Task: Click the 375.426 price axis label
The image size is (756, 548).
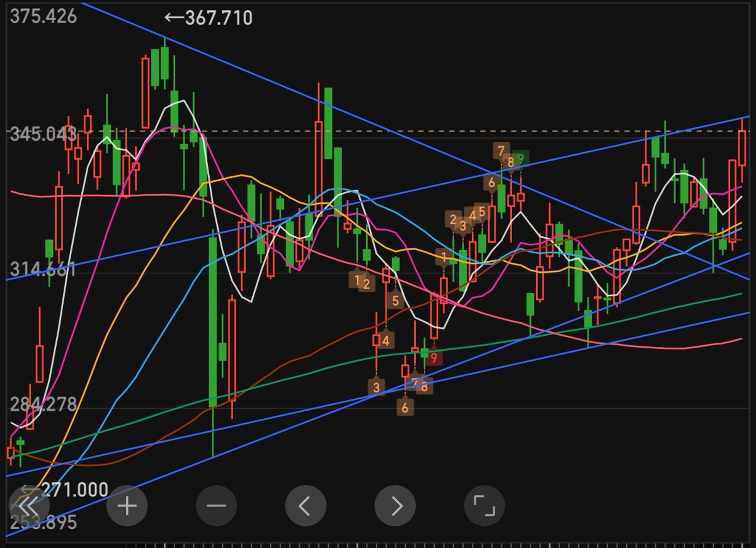Action: coord(43,16)
